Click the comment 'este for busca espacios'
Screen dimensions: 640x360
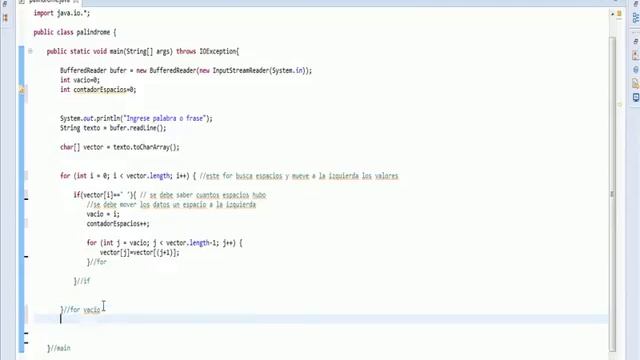click(x=244, y=176)
